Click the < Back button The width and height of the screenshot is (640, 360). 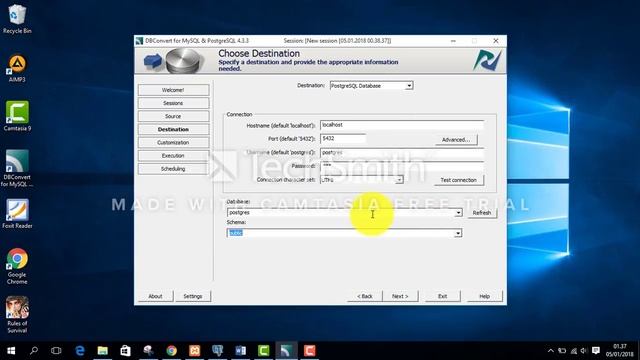[364, 296]
